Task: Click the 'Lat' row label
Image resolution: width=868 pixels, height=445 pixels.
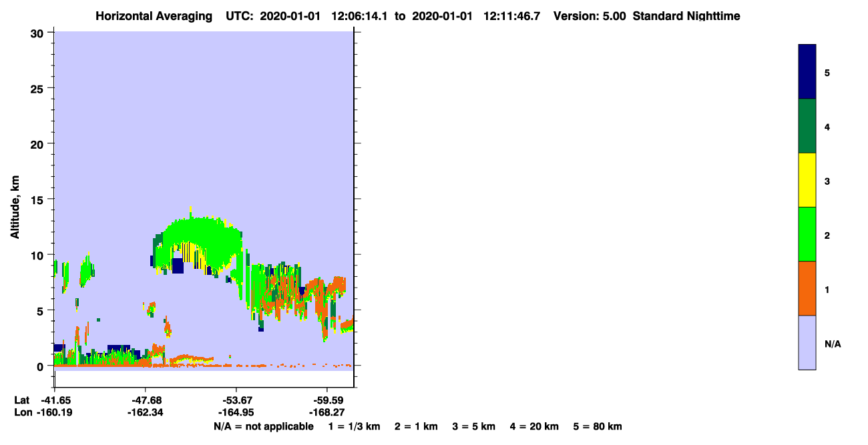Action: tap(21, 400)
